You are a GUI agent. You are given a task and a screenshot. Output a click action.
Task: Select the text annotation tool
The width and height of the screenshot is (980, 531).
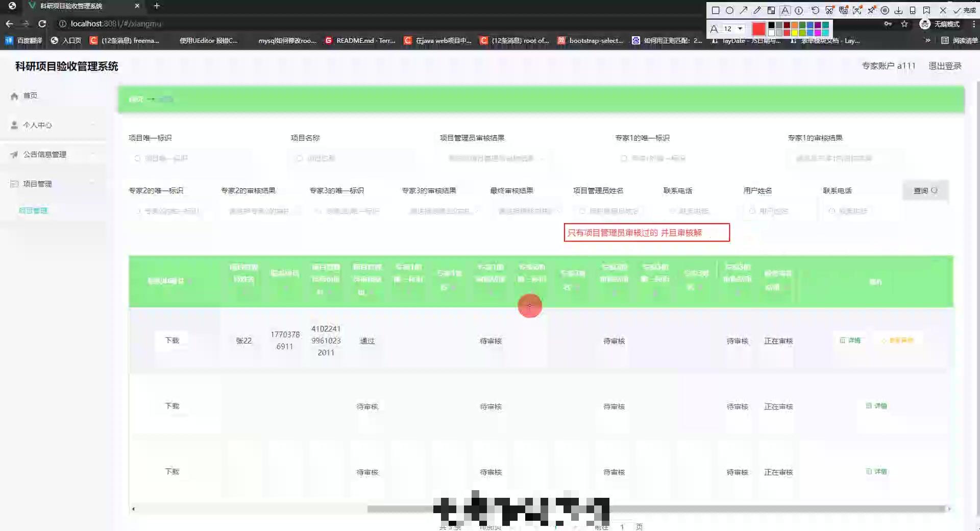click(786, 10)
